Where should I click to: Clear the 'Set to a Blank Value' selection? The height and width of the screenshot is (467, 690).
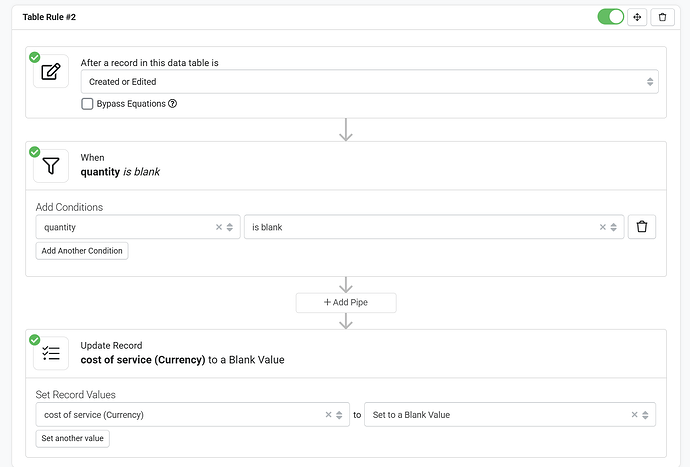click(635, 414)
